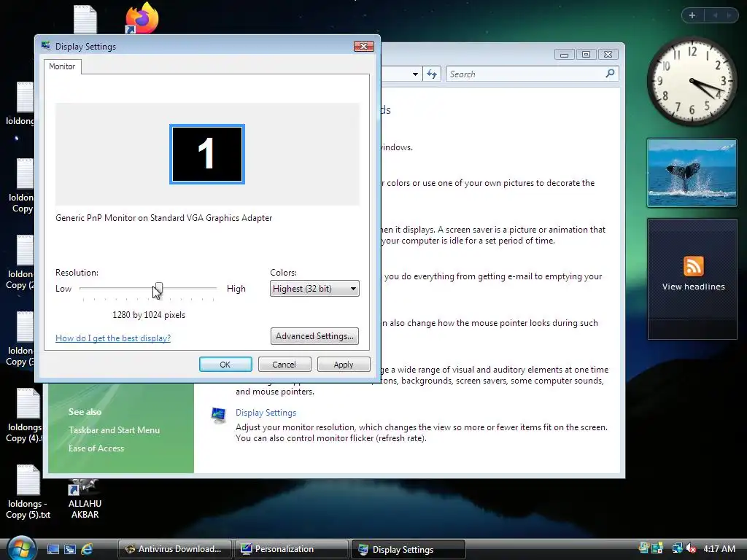This screenshot has height=560, width=747.
Task: Click the sidebar Add Gadgets plus button
Action: tap(692, 15)
